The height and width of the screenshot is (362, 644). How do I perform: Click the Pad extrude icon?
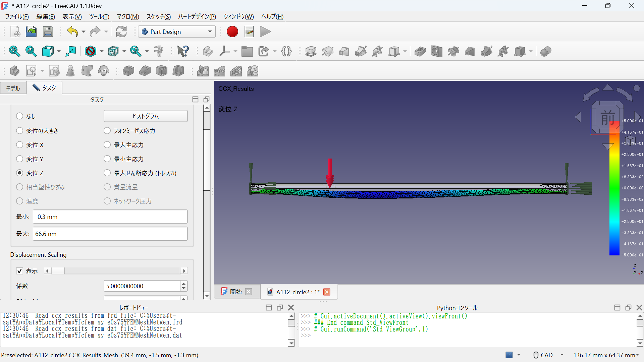click(x=311, y=51)
